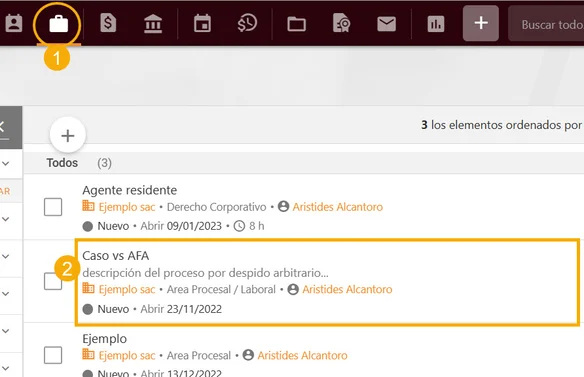584x377 pixels.
Task: Open the time and billing clock-dollar icon
Action: pyautogui.click(x=247, y=23)
